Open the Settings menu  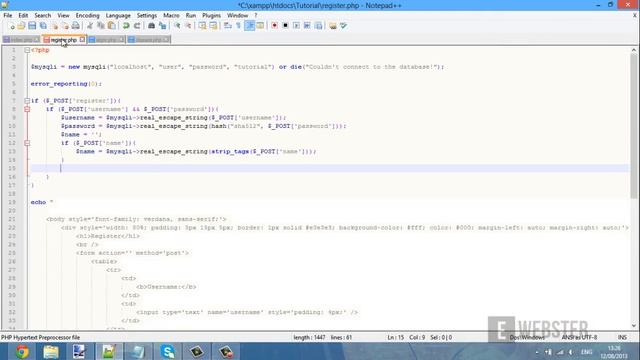[147, 15]
